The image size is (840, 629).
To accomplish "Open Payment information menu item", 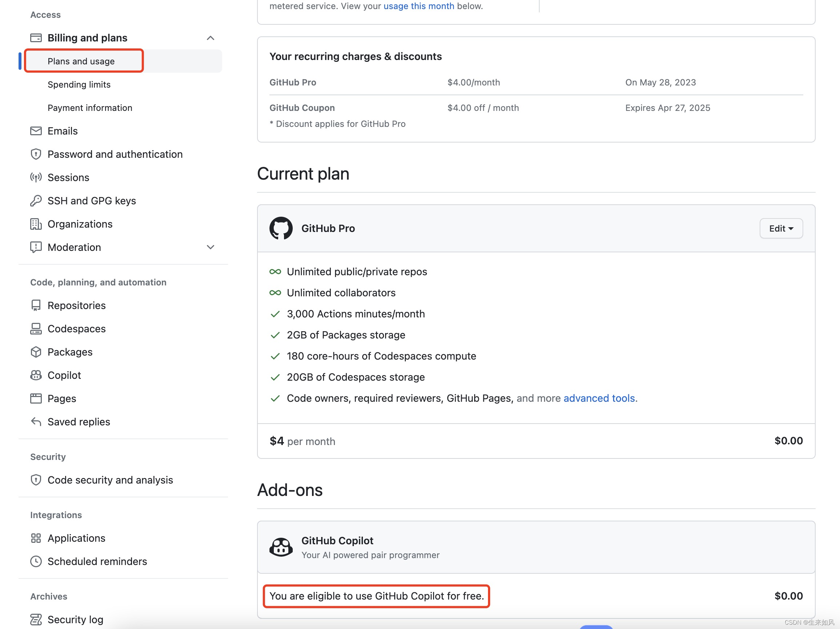I will click(89, 108).
